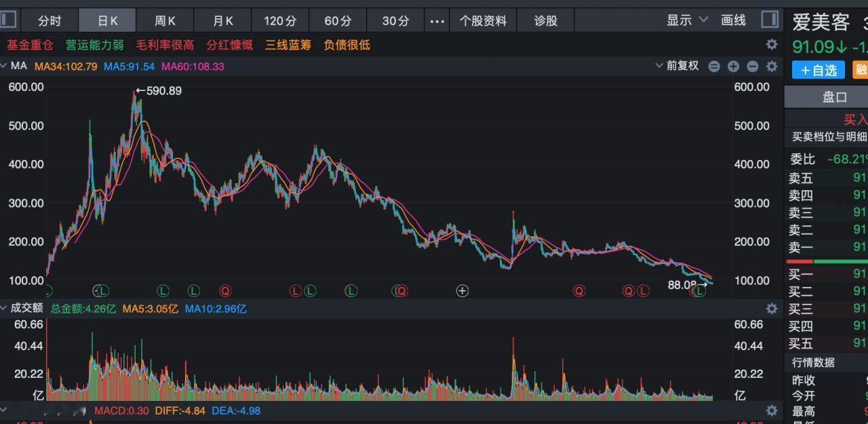
Task: Select the 买一 bid row
Action: [827, 274]
